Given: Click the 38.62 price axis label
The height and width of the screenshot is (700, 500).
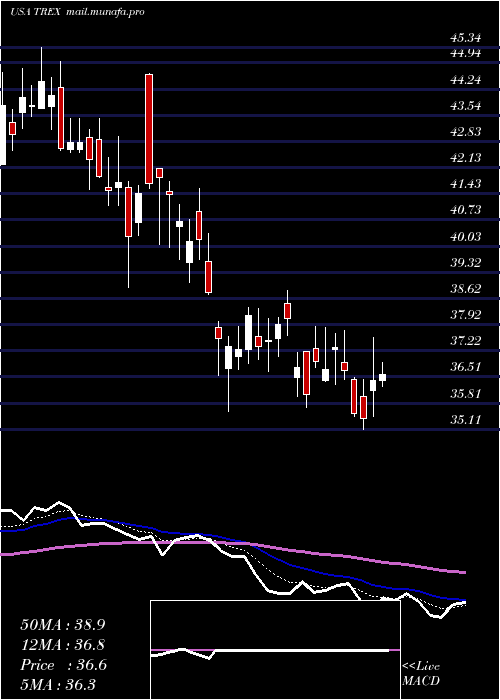Looking at the screenshot, I should [466, 289].
